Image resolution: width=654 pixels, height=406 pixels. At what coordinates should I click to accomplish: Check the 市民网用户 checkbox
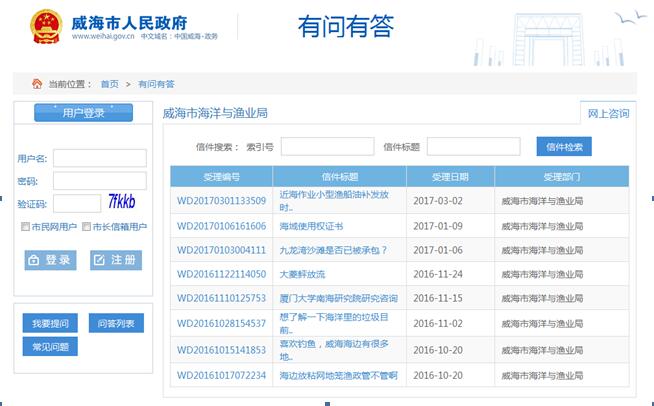[x=26, y=227]
